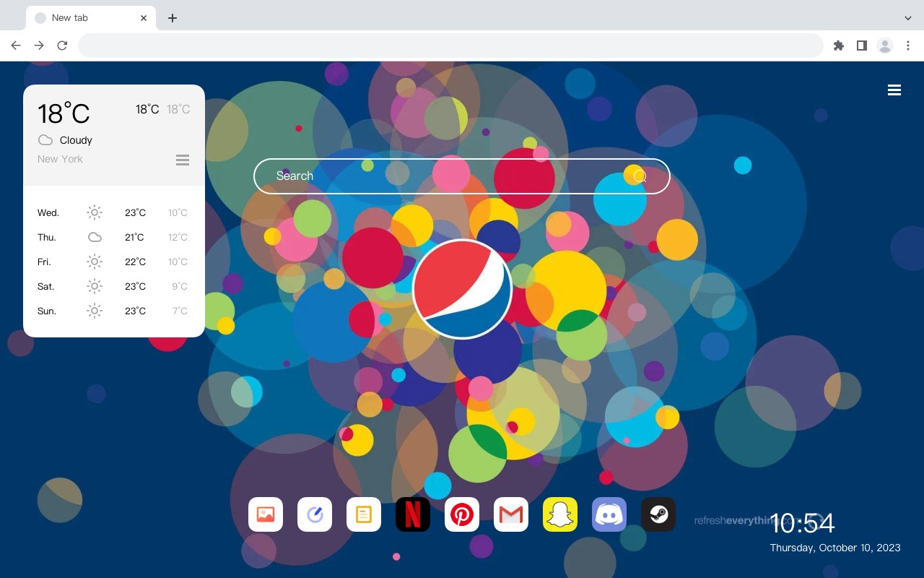Open the Chrome extensions puzzle icon

pyautogui.click(x=838, y=46)
